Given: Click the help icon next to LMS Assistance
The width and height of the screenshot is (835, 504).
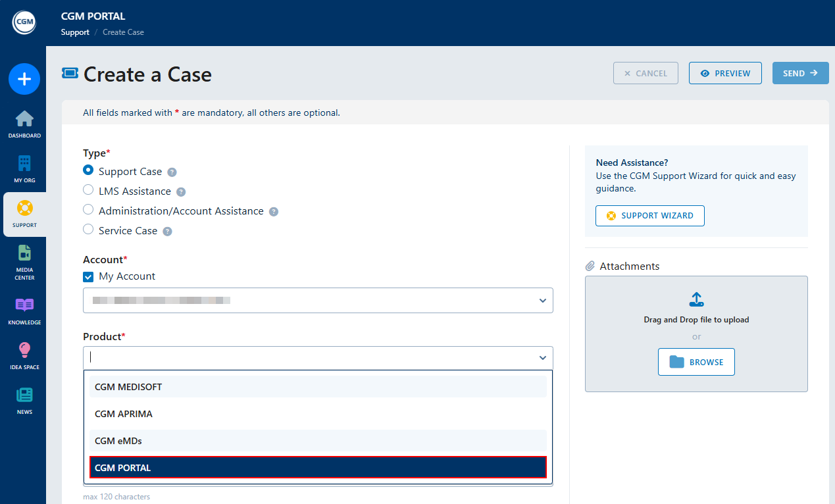Looking at the screenshot, I should [x=181, y=192].
